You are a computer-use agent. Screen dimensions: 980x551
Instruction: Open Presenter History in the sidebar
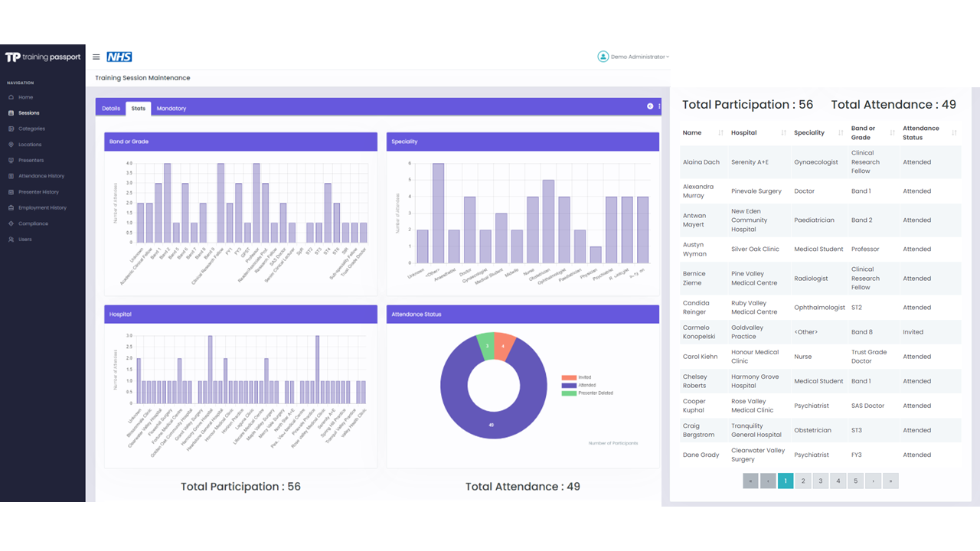tap(39, 192)
